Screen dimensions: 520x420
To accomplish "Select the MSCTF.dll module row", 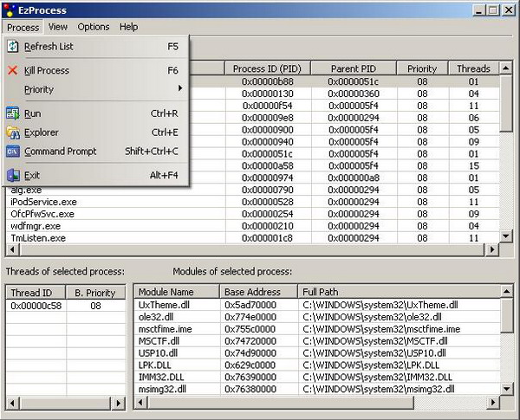I will click(317, 341).
